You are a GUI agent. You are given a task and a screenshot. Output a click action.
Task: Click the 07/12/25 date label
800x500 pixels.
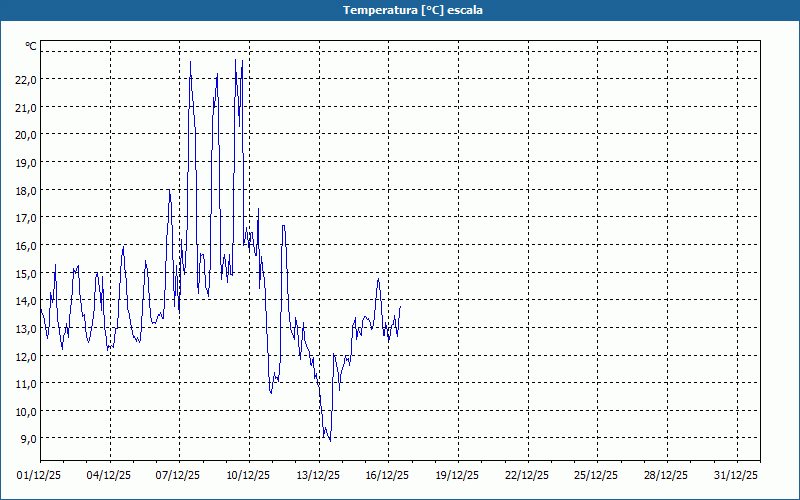[179, 475]
